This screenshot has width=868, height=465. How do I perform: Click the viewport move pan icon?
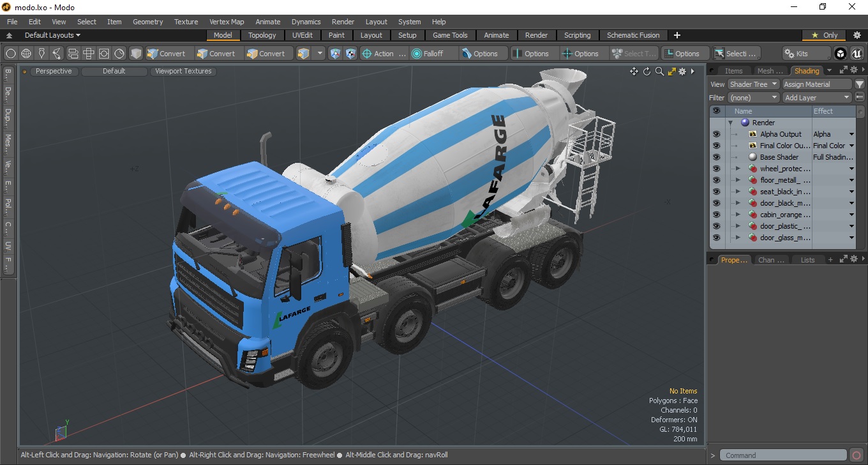[x=634, y=72]
